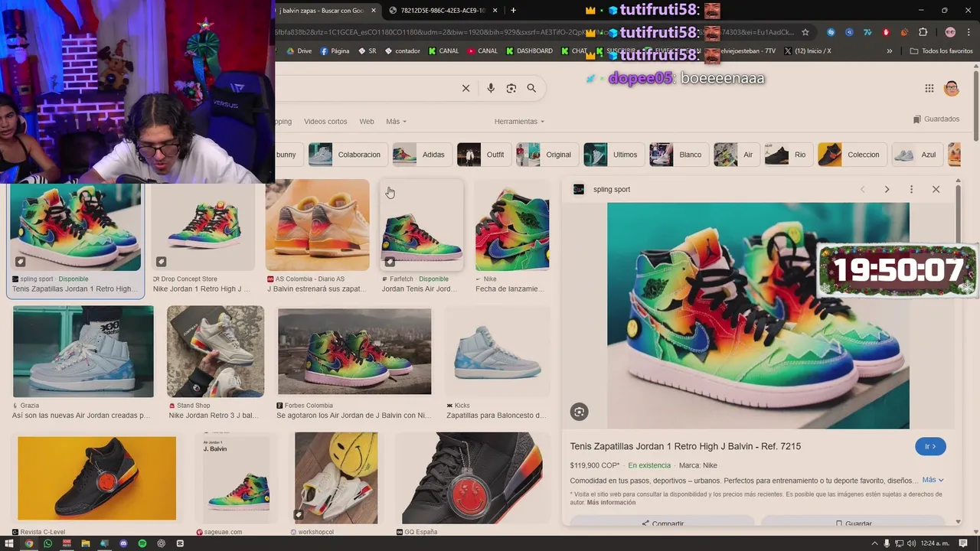Open Discord from the taskbar
This screenshot has width=980, height=551.
tap(123, 543)
